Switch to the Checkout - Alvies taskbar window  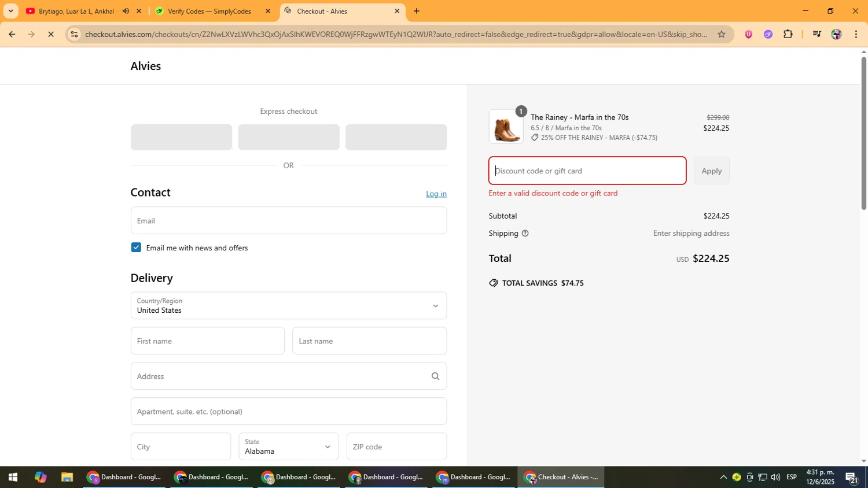[x=561, y=477]
